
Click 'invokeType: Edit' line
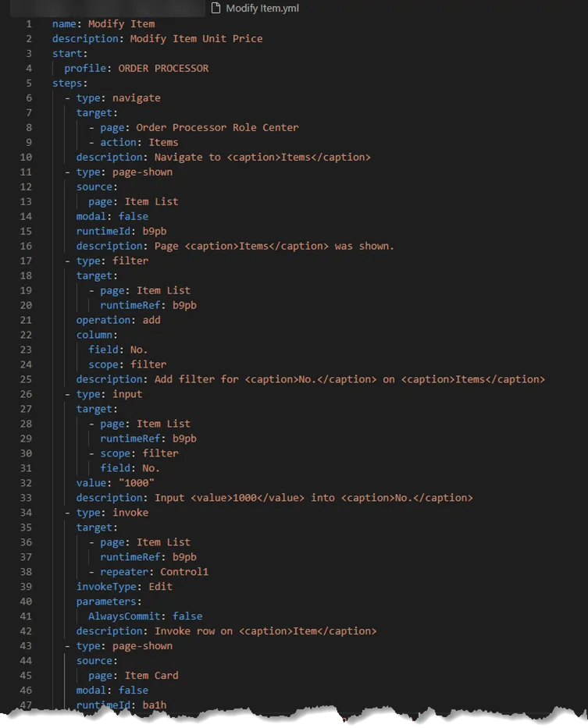[124, 587]
